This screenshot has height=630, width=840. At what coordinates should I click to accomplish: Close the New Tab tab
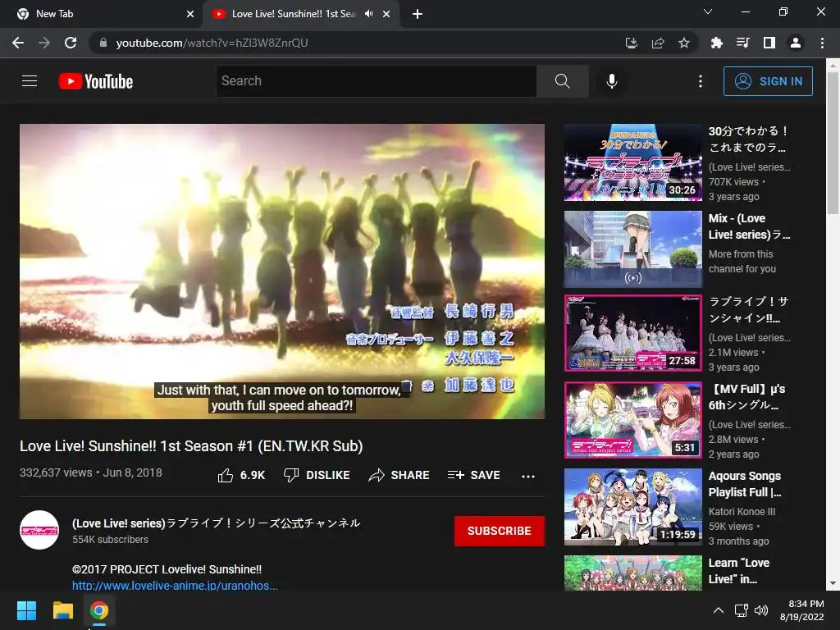(190, 14)
